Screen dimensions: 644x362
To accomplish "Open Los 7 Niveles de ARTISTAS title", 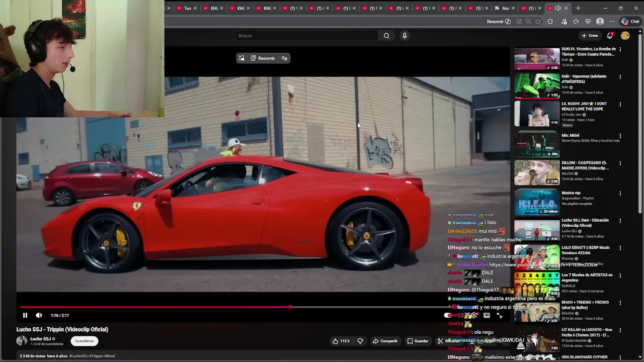I will click(587, 278).
